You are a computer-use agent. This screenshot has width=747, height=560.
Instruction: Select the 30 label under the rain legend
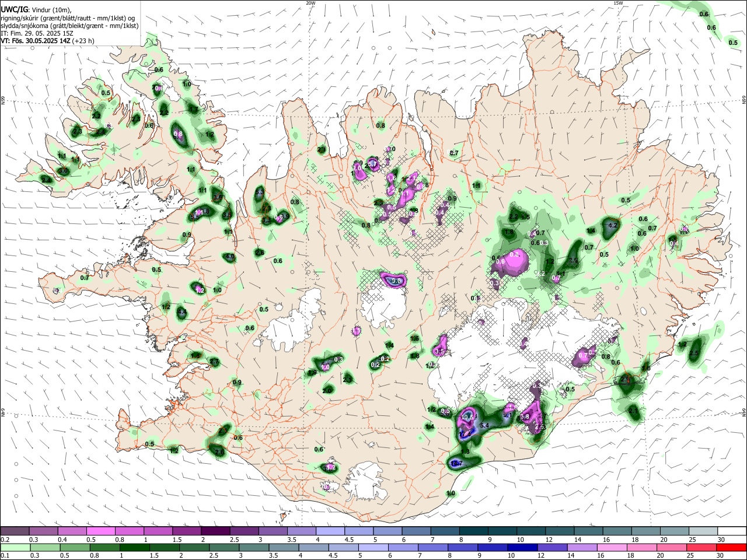click(720, 555)
